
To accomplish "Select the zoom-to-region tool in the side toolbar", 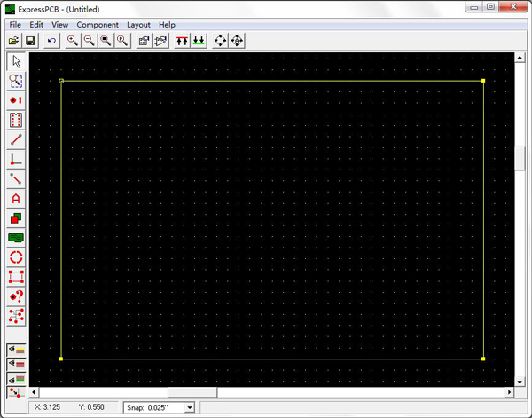I will click(x=16, y=81).
